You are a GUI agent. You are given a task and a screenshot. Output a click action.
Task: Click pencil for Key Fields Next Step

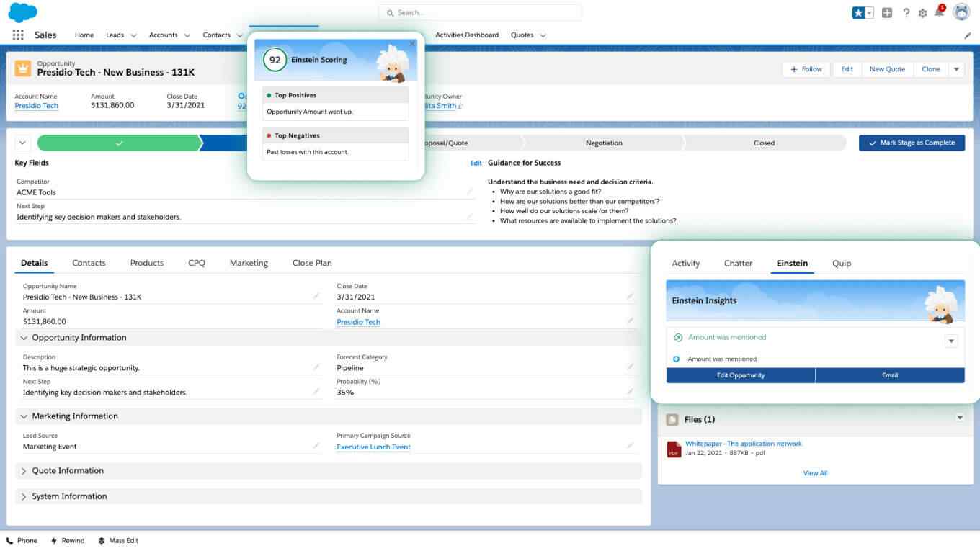coord(470,216)
